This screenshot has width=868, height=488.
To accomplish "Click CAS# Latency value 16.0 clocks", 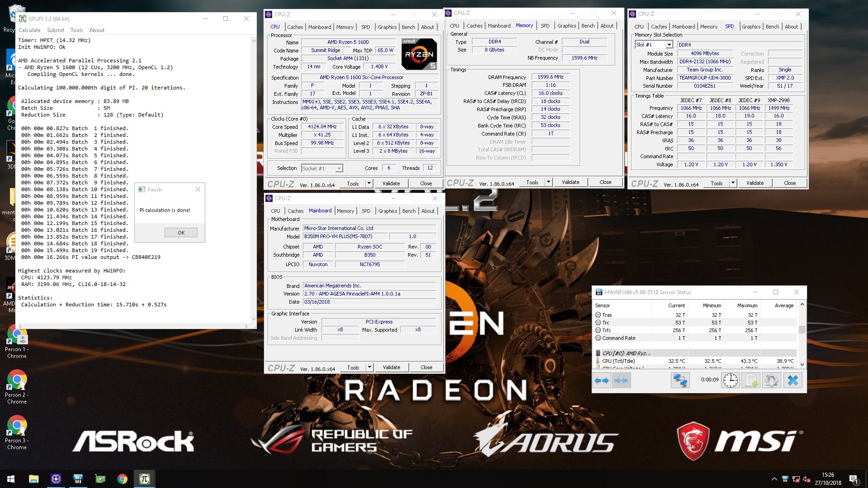I will (550, 93).
